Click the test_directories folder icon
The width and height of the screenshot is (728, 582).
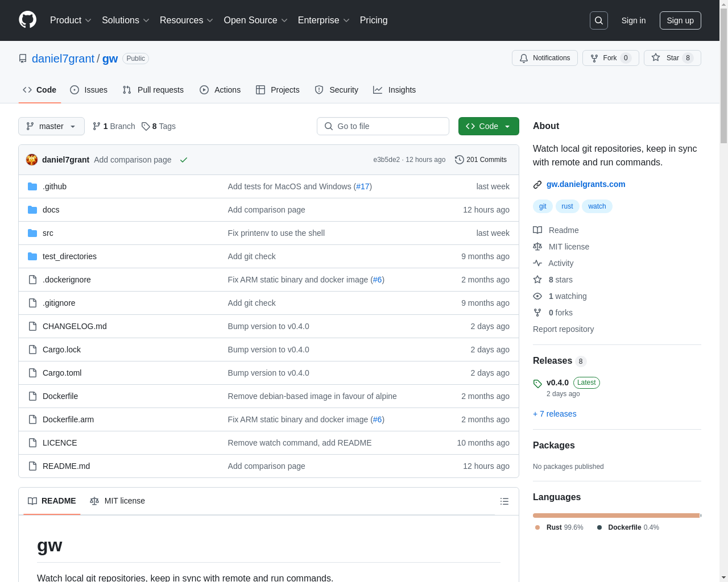pos(32,256)
